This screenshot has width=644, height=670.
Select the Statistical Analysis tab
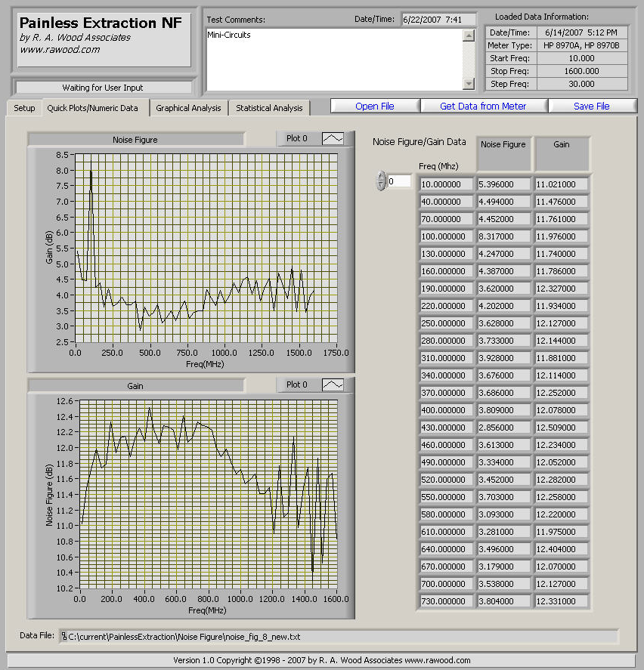[269, 108]
